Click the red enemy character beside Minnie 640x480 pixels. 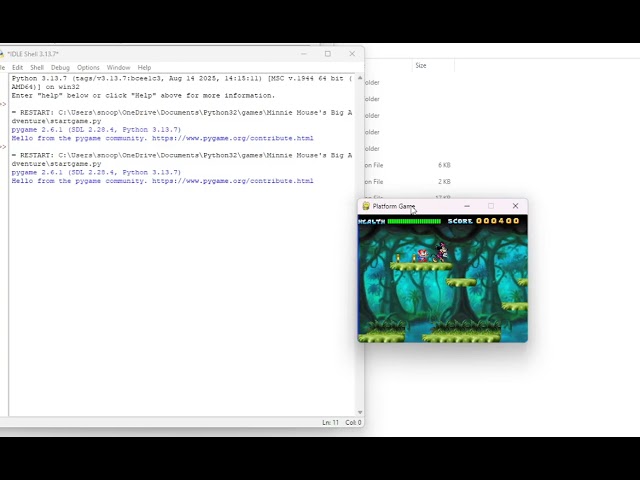click(x=422, y=256)
